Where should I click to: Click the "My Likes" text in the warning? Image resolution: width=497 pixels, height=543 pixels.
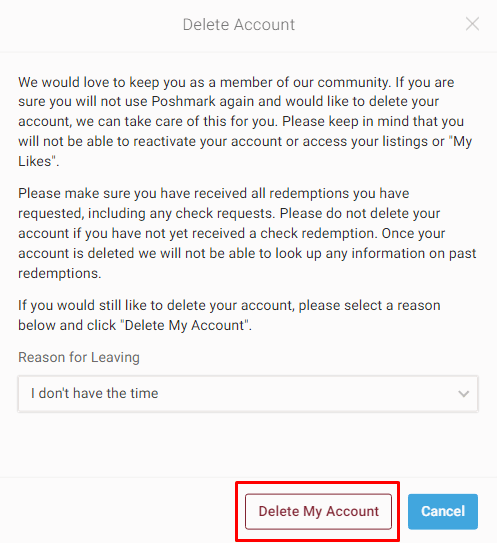click(x=462, y=142)
